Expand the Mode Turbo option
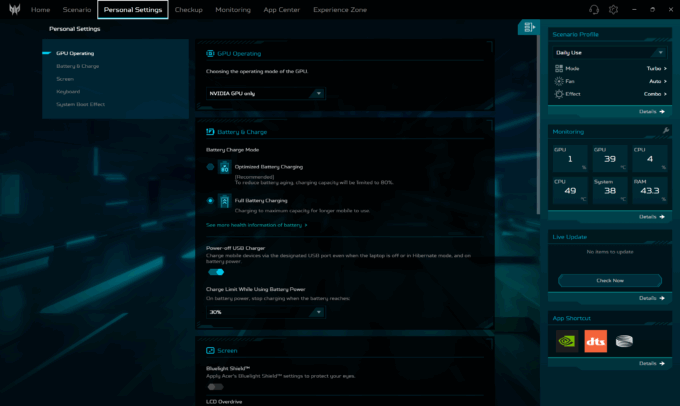 tap(656, 68)
